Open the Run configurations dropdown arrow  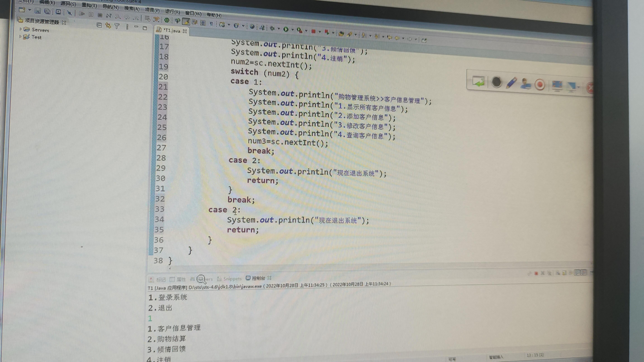click(x=293, y=30)
